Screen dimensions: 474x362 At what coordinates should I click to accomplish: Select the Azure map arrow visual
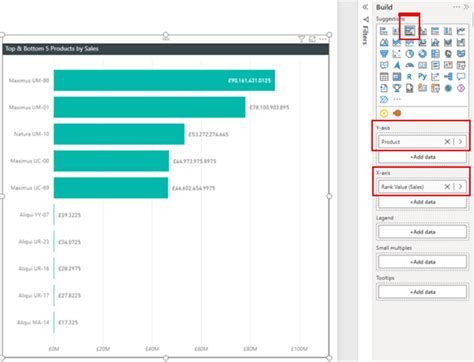(x=397, y=65)
